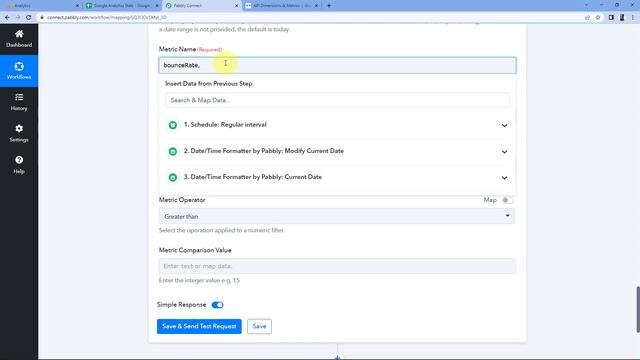Click the Metric Comparison Value field
The width and height of the screenshot is (640, 360).
337,266
